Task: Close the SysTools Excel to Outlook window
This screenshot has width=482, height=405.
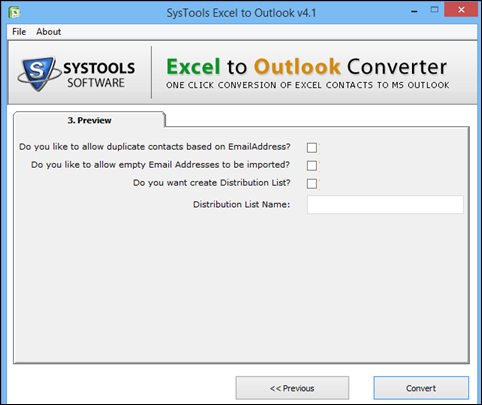Action: pos(461,10)
